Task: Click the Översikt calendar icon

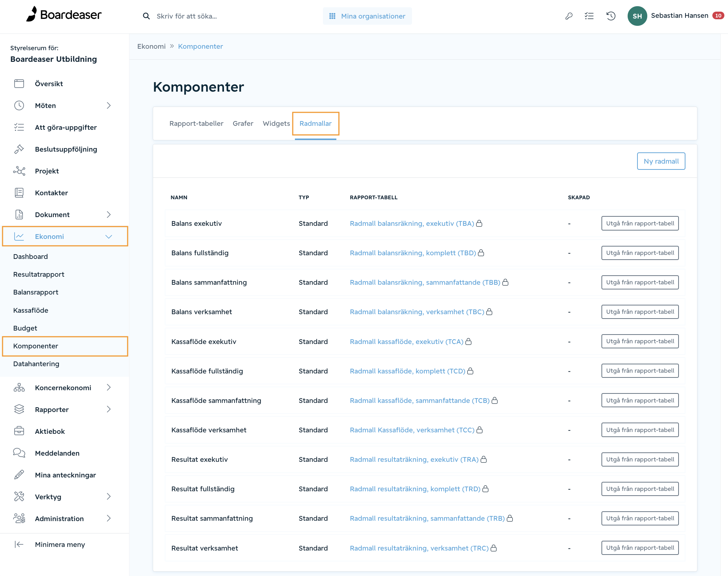Action: (x=19, y=84)
